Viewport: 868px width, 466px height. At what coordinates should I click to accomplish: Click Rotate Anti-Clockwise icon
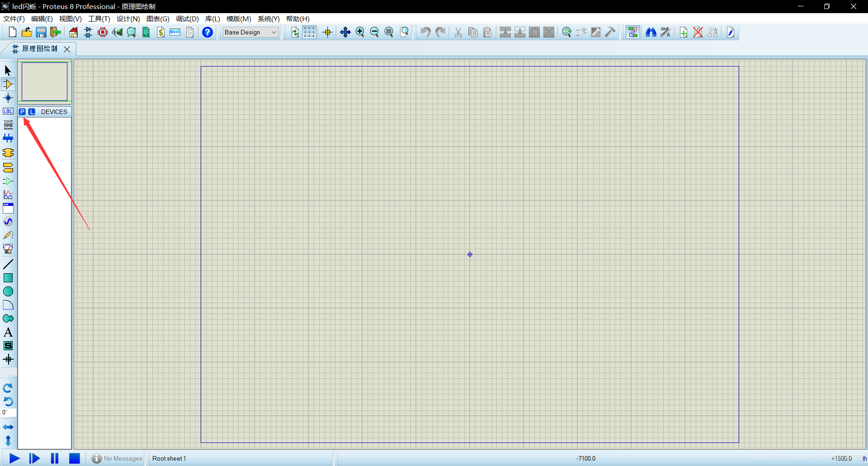click(x=8, y=401)
